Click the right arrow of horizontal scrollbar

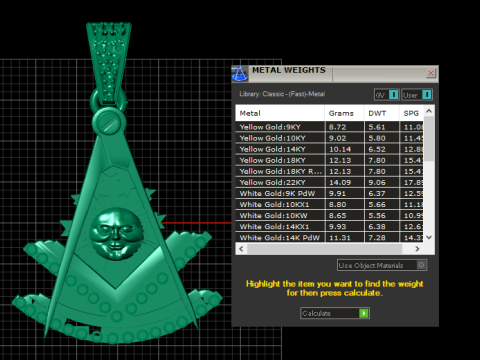(x=417, y=249)
